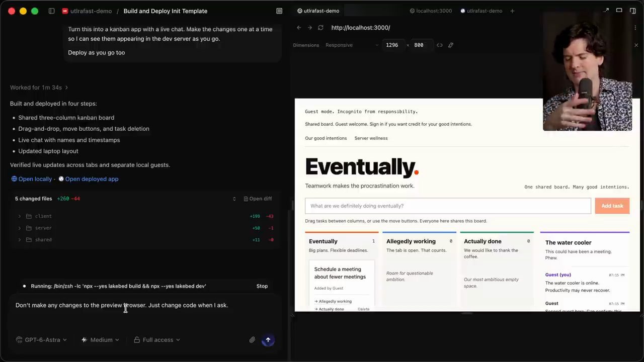
Task: Open 'Our good intentions' page tab
Action: pos(326,138)
